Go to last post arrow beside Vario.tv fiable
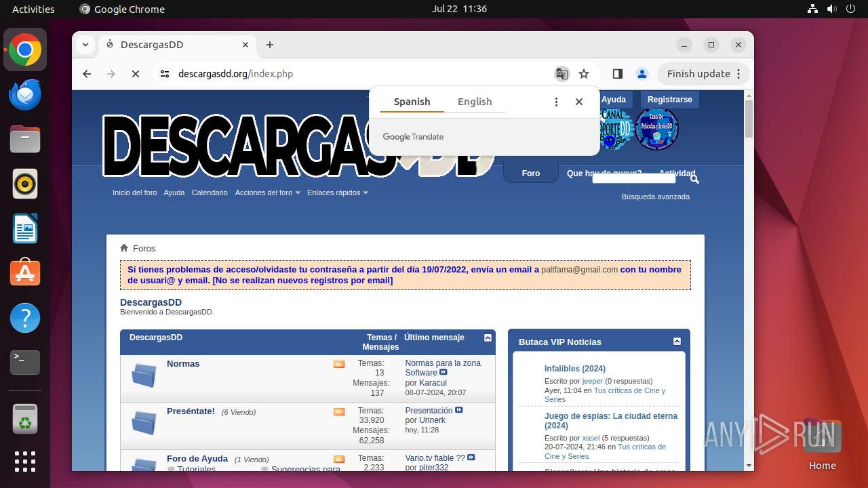 pos(471,457)
